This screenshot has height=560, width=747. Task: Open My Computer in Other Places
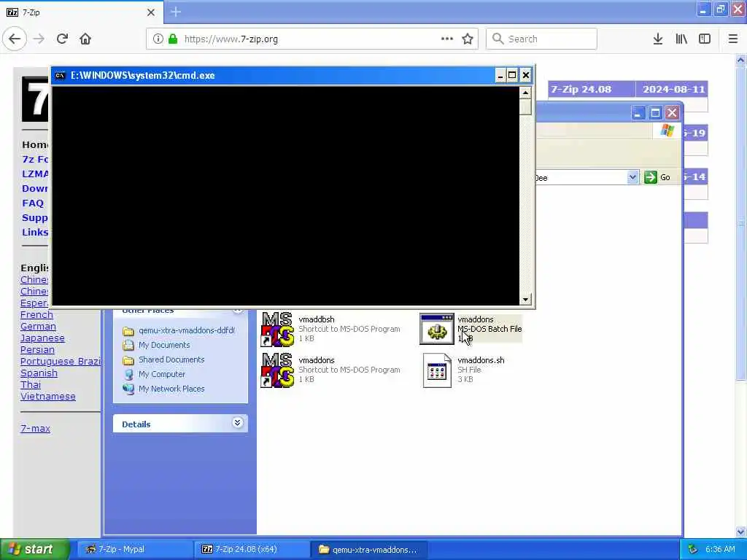[x=155, y=374]
